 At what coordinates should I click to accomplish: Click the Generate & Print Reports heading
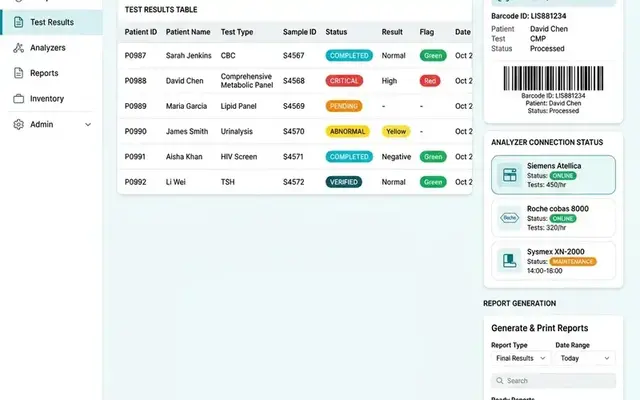[x=540, y=328]
